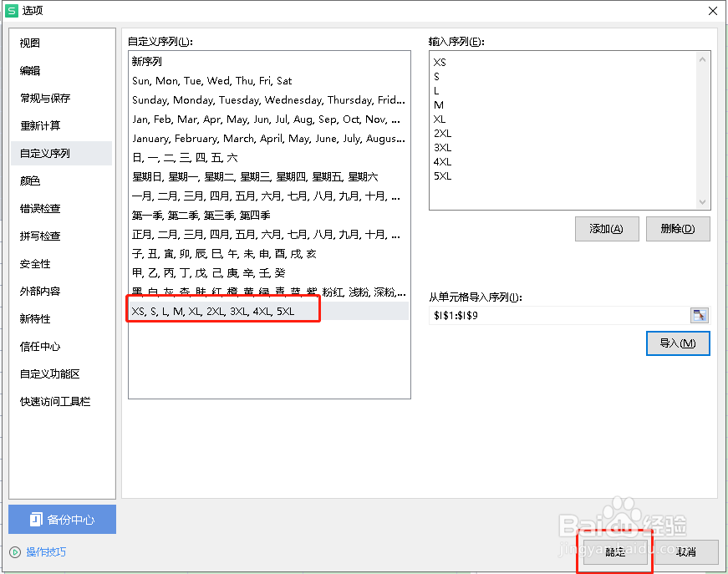Open the 备份中心 backup center
The image size is (728, 574).
61,520
